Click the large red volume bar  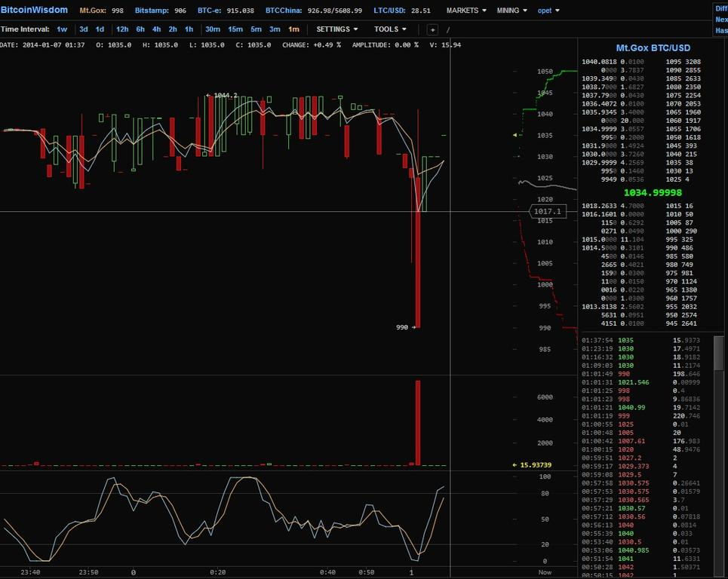(x=418, y=422)
